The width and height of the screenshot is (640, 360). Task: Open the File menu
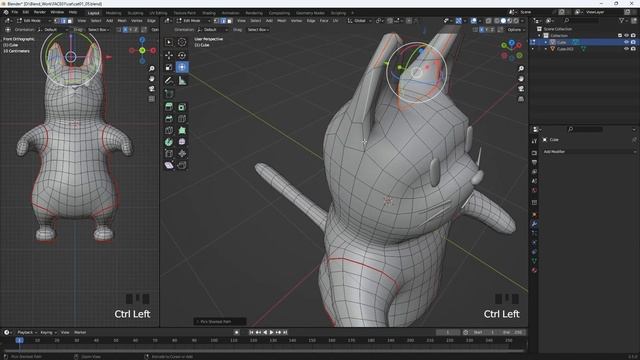pyautogui.click(x=15, y=12)
